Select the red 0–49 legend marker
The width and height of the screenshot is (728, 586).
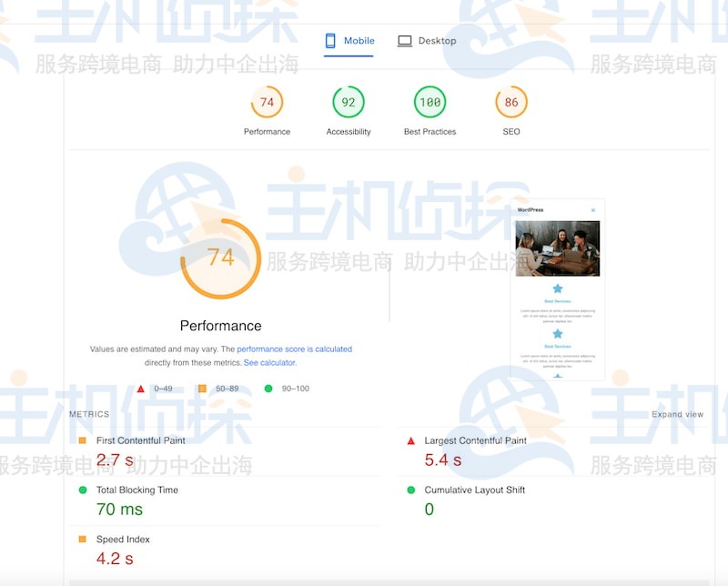click(x=141, y=388)
